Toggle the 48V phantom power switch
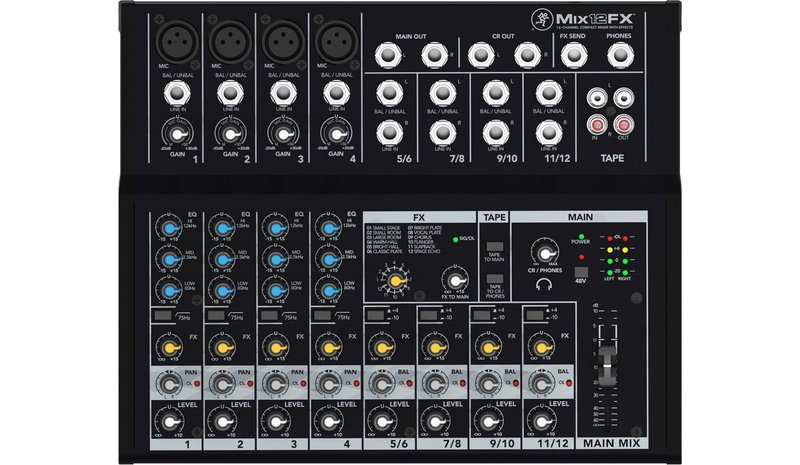 (581, 272)
